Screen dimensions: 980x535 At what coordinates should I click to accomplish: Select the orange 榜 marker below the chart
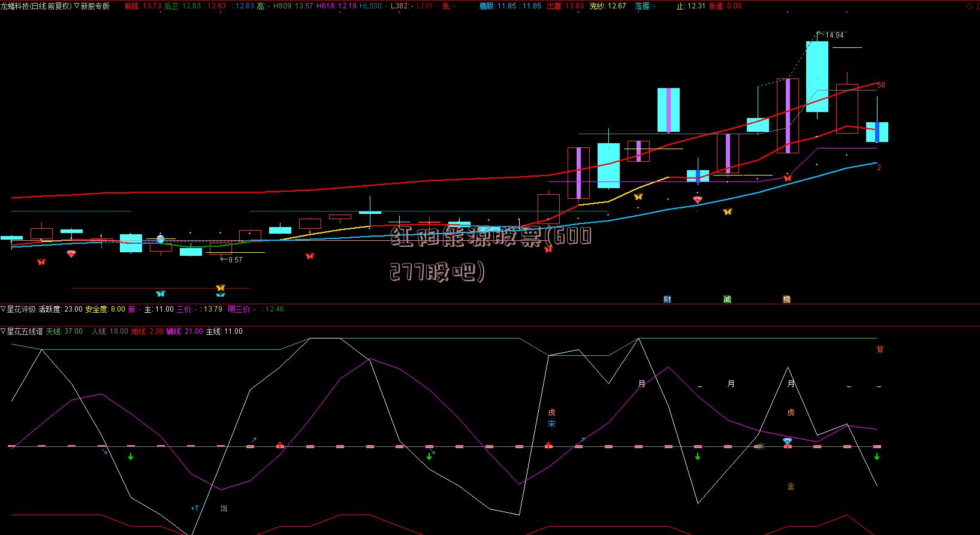(787, 299)
